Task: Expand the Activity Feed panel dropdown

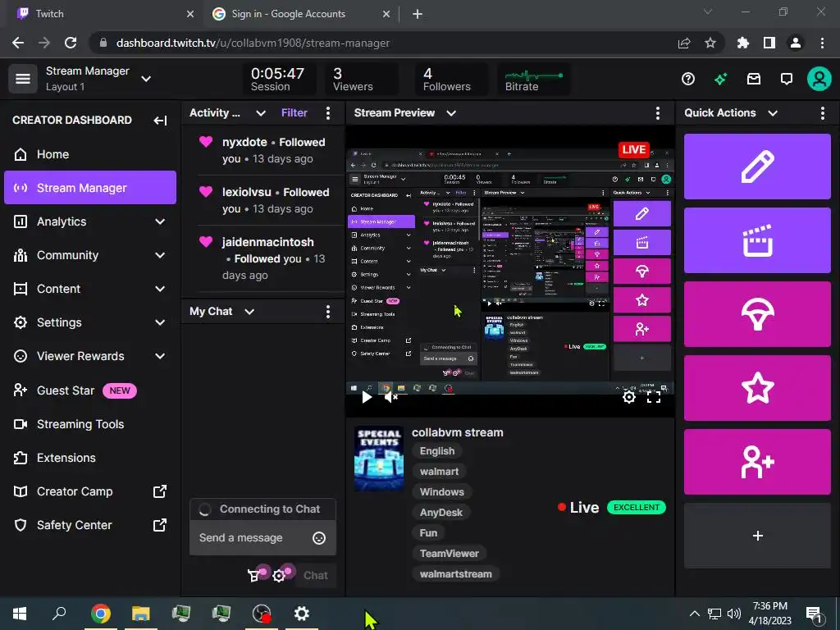Action: tap(261, 113)
